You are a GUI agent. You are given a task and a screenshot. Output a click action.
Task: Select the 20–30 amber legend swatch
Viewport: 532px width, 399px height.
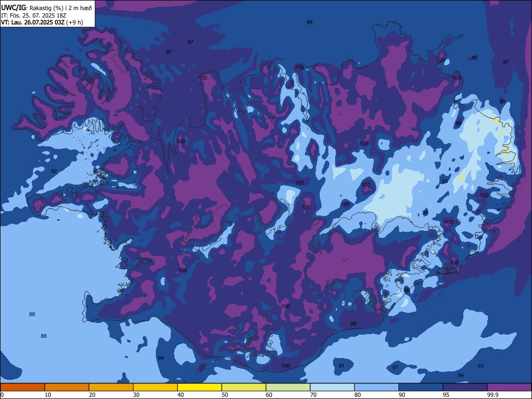(x=111, y=387)
